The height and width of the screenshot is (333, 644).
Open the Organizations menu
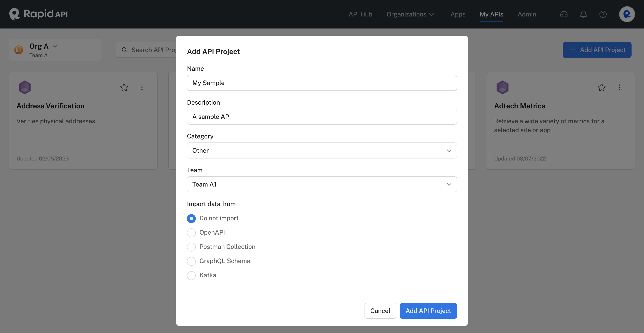[x=410, y=14]
